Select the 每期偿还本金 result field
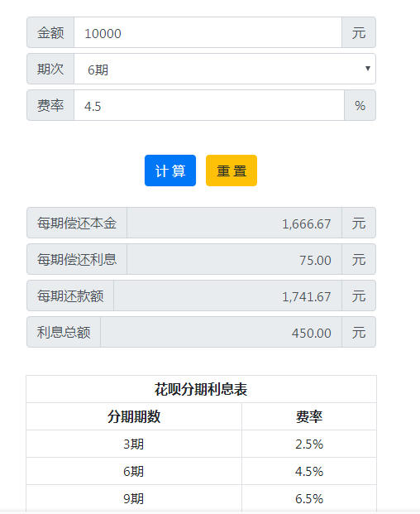 tap(234, 223)
